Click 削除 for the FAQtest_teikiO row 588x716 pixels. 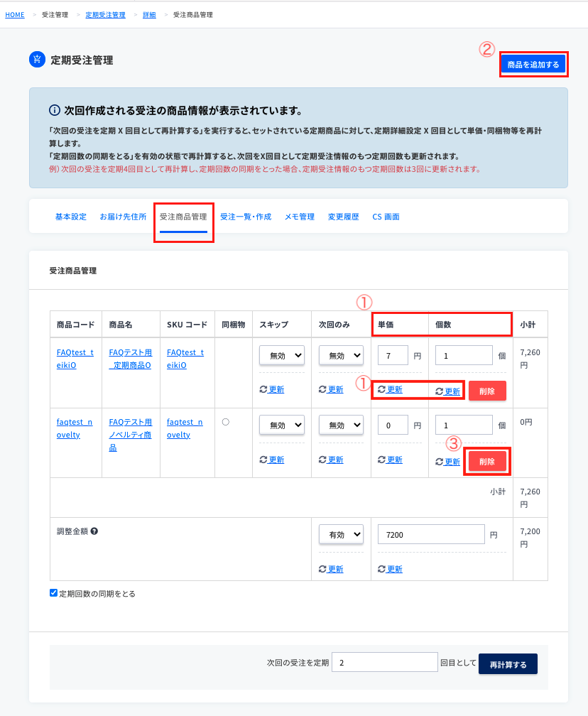[x=487, y=391]
